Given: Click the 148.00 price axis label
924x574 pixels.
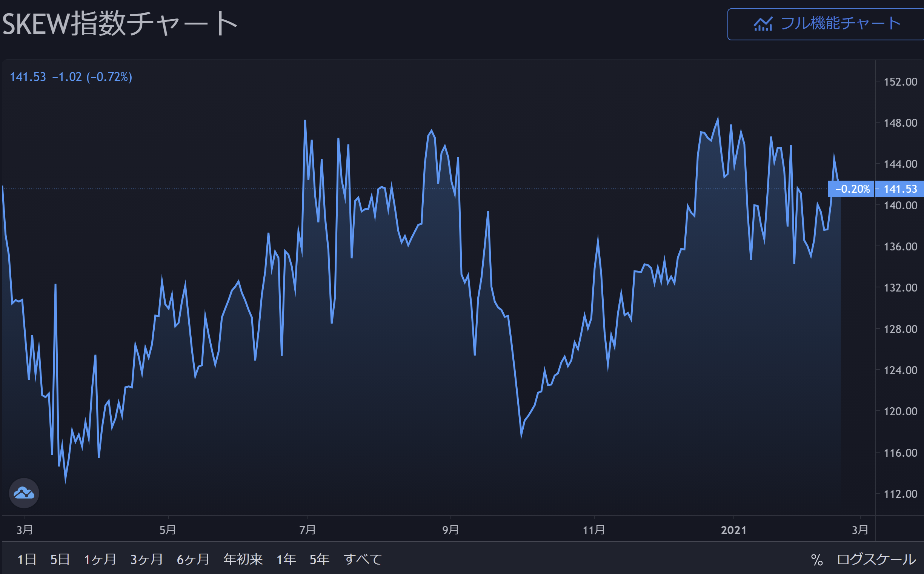Looking at the screenshot, I should [900, 123].
